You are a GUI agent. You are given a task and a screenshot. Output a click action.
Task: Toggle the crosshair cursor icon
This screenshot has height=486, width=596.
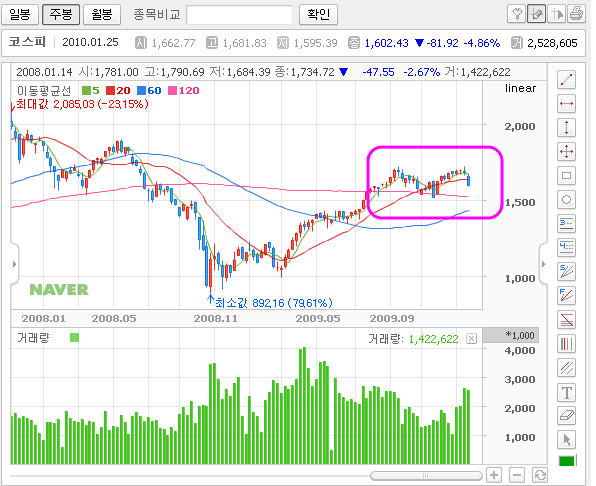tap(557, 15)
